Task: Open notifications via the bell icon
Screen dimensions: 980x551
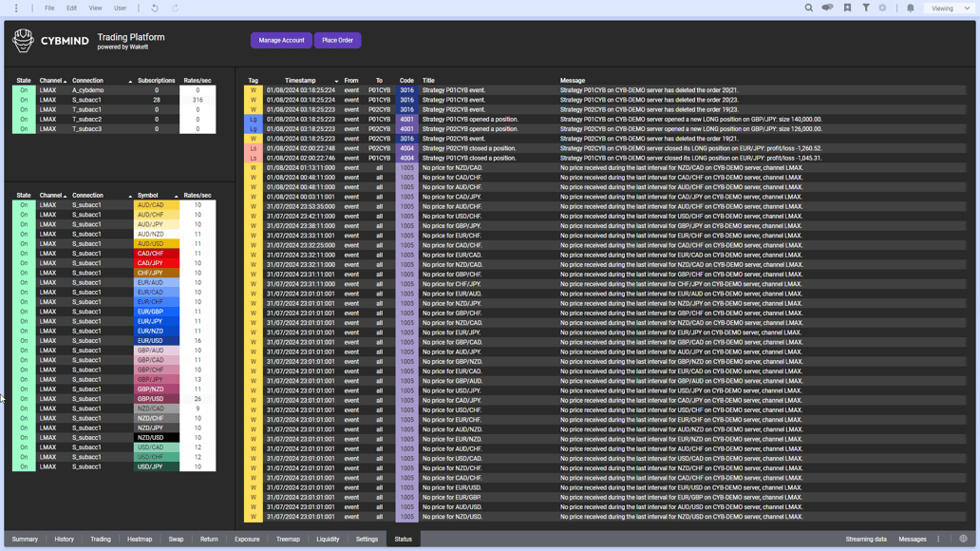Action: point(911,8)
